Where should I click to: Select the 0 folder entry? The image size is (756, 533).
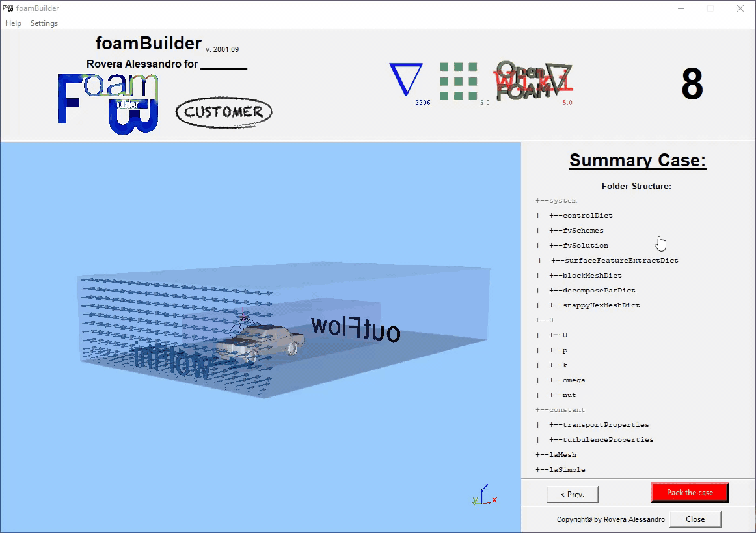[x=545, y=320]
